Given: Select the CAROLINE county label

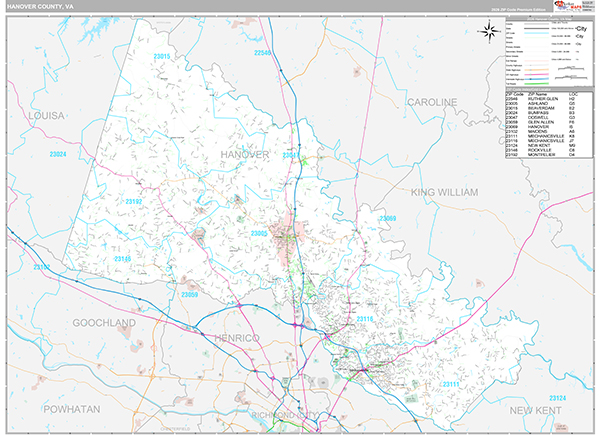Looking at the screenshot, I should click(x=430, y=102).
